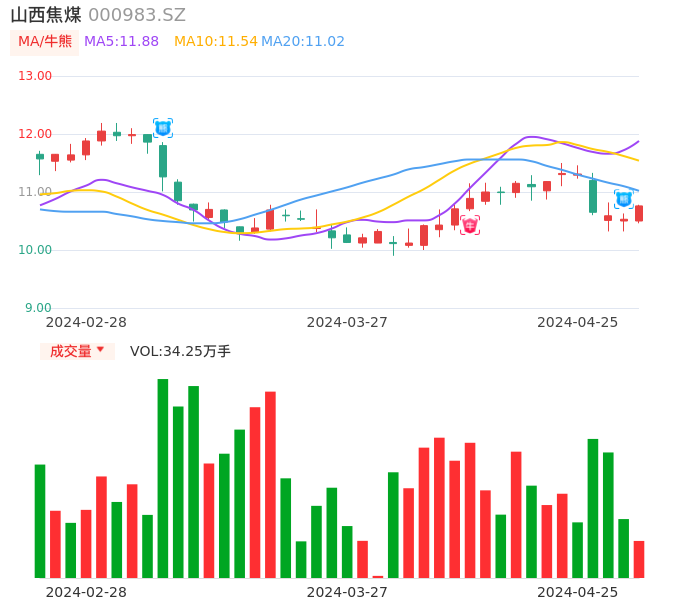686x606 pixels.
Task: Click date 2024-02-28 under the price chart
Action: click(x=86, y=322)
